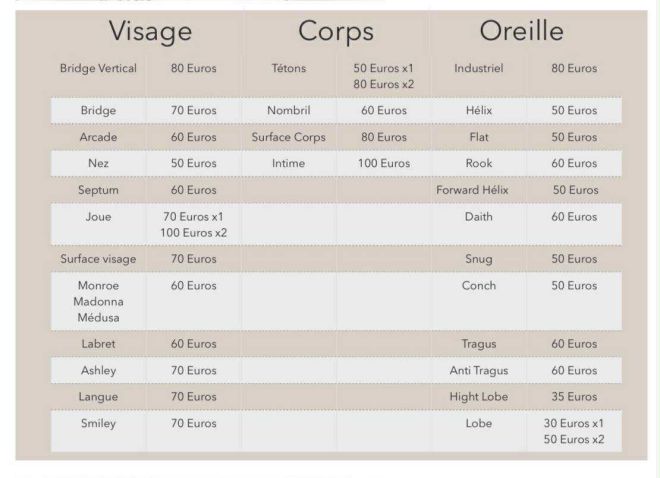Click the Corps column heading
Image resolution: width=660 pixels, height=478 pixels.
[335, 31]
